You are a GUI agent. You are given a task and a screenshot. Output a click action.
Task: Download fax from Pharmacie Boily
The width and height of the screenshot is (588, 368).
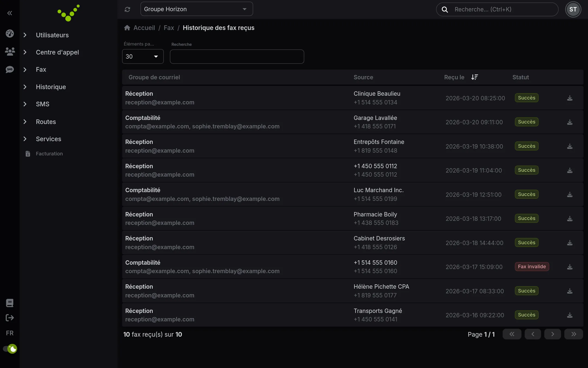[570, 219]
